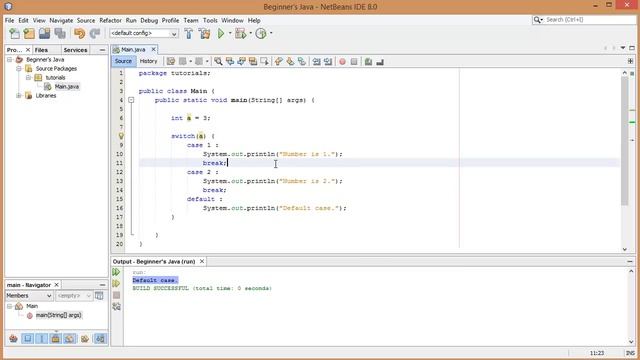Click the Open Project toolbar icon
This screenshot has width=640, height=360.
44,33
